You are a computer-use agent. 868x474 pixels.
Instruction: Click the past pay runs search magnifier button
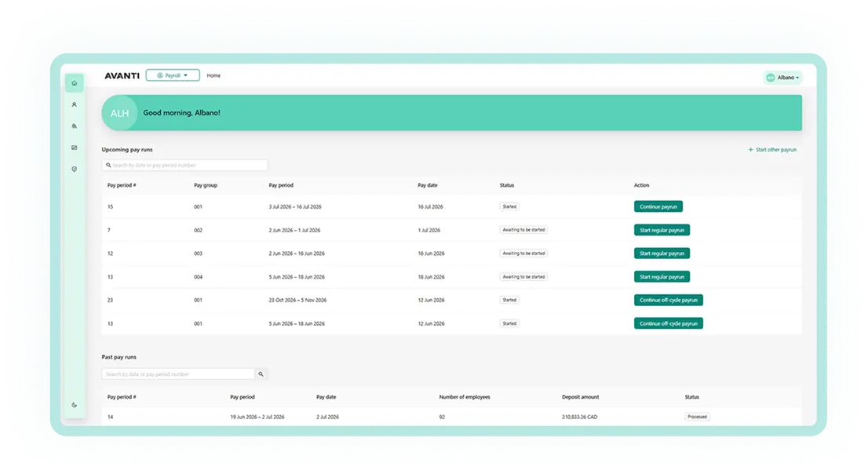pyautogui.click(x=261, y=374)
